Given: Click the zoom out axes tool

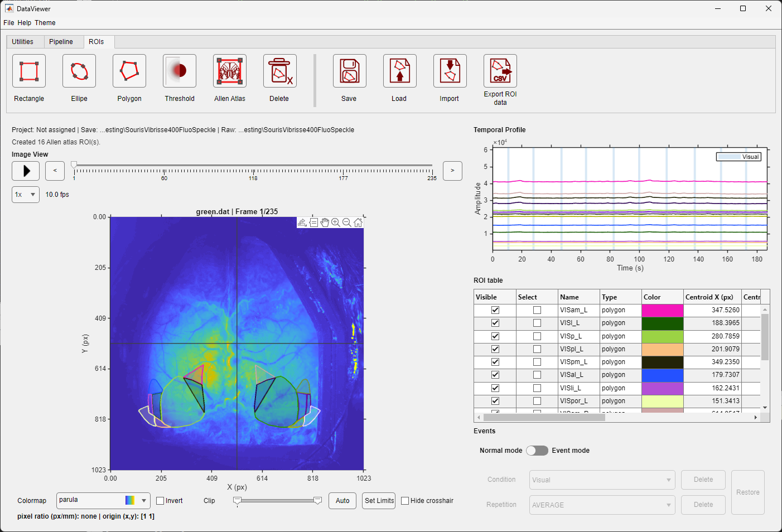Looking at the screenshot, I should pyautogui.click(x=347, y=223).
